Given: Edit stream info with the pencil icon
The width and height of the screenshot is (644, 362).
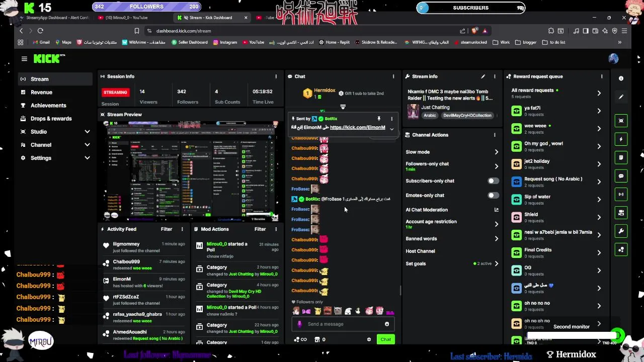Looking at the screenshot, I should pyautogui.click(x=483, y=76).
